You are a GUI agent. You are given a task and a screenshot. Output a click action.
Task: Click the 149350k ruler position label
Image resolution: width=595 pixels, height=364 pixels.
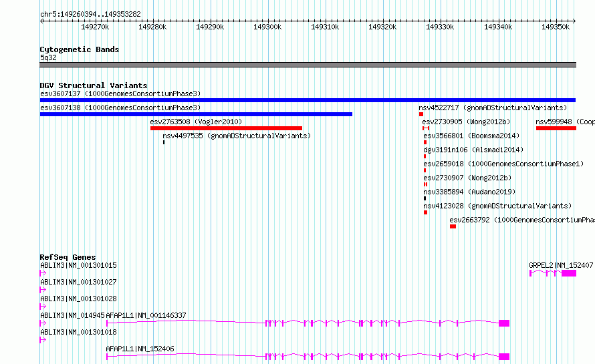[x=556, y=27]
